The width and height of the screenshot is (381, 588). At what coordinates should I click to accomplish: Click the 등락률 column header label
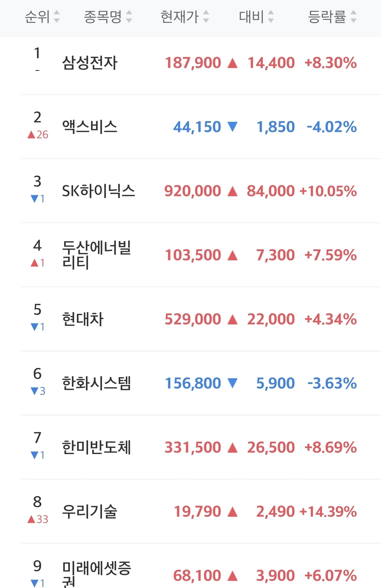327,16
